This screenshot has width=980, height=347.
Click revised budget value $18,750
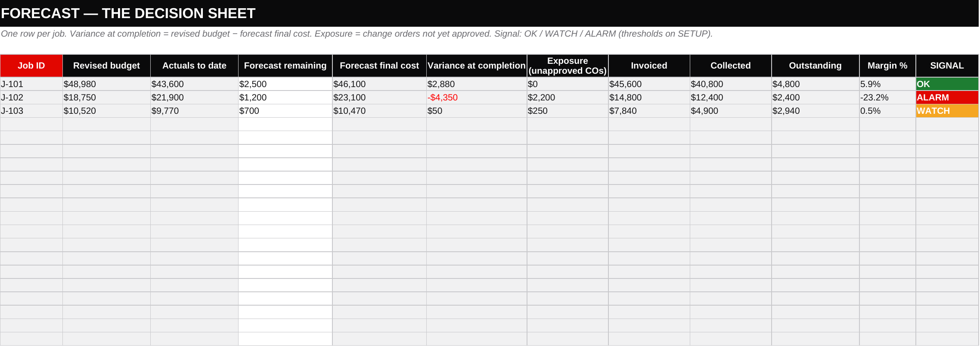(x=106, y=97)
